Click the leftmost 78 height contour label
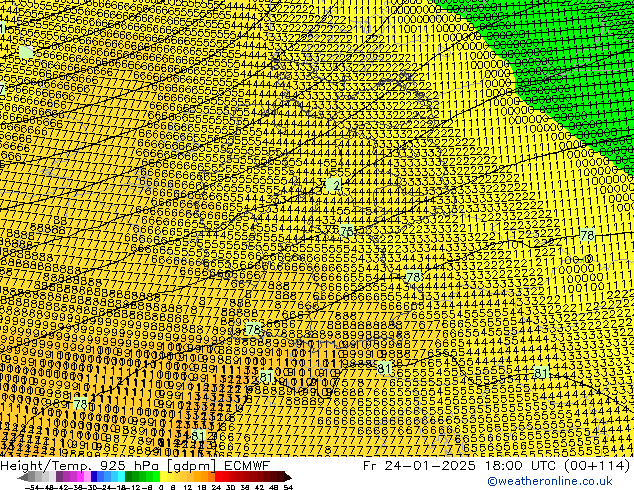Screen dimensions: 634x490 (80, 404)
